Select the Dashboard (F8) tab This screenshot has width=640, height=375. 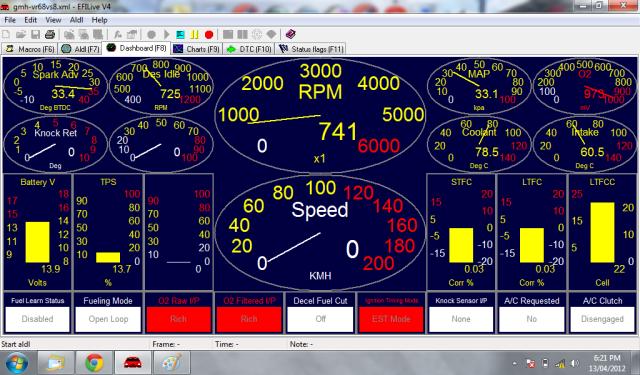pyautogui.click(x=136, y=48)
